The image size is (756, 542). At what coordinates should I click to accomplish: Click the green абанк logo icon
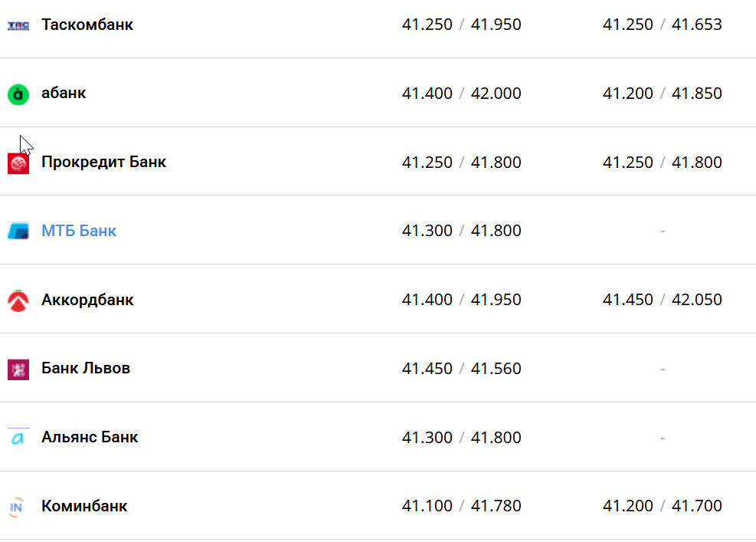click(18, 94)
